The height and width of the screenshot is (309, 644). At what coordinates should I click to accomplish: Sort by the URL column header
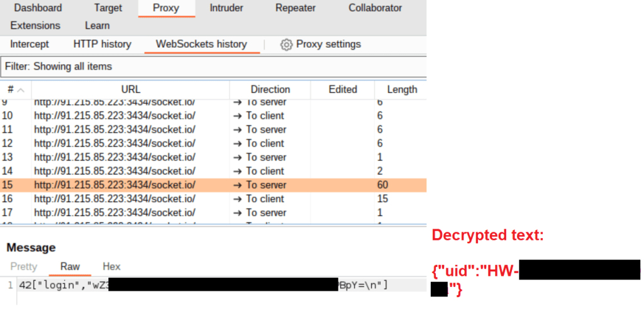pyautogui.click(x=130, y=89)
